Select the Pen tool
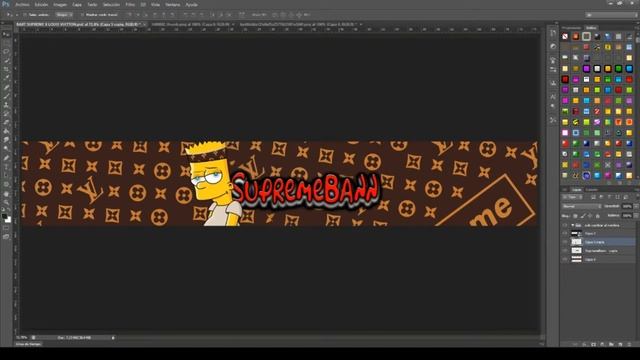Viewport: 640px width, 360px height. pos(6,158)
